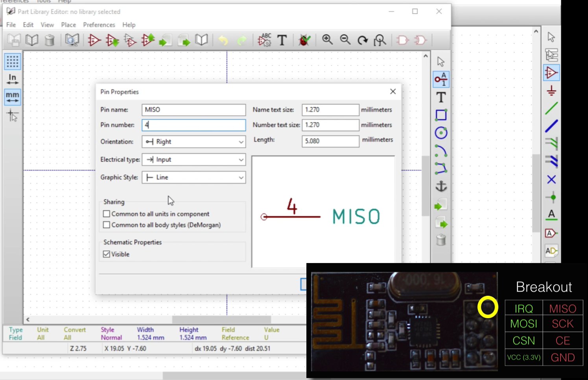Screen dimensions: 588x380
Task: Click the Number text size field
Action: (x=330, y=125)
